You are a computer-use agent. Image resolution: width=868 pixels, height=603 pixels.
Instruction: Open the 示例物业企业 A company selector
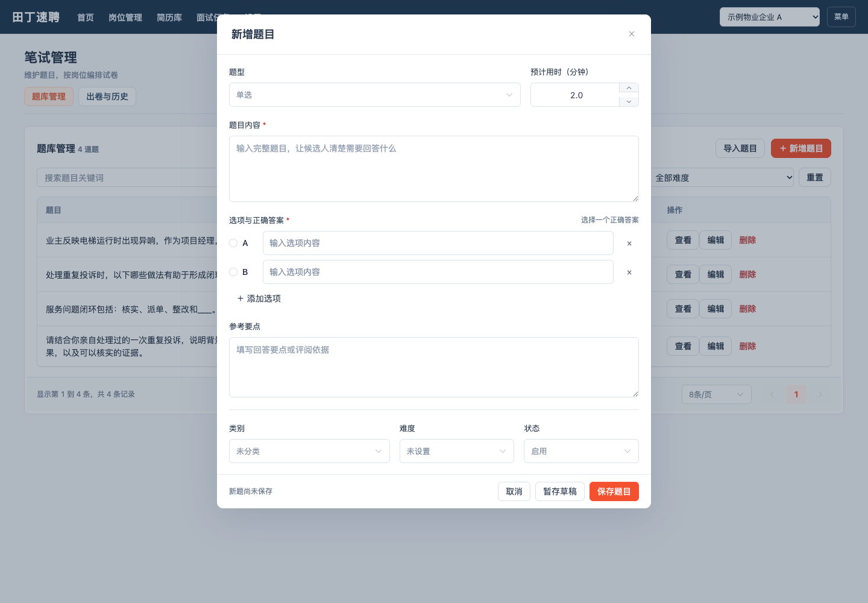click(770, 17)
